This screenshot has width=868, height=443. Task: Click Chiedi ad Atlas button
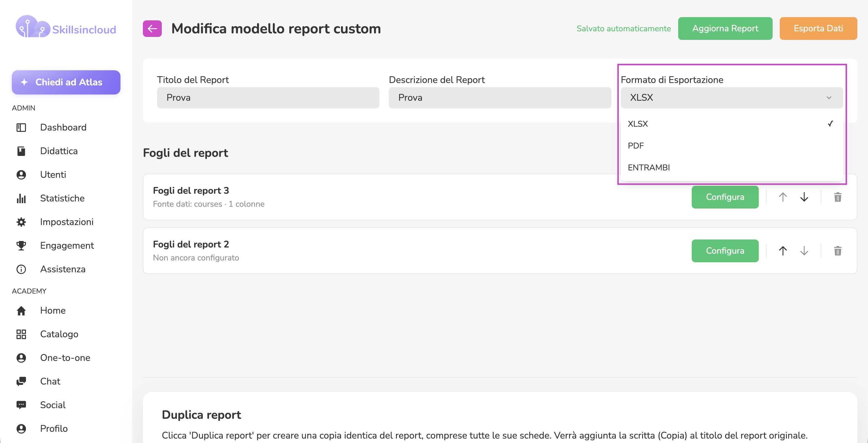tap(66, 82)
